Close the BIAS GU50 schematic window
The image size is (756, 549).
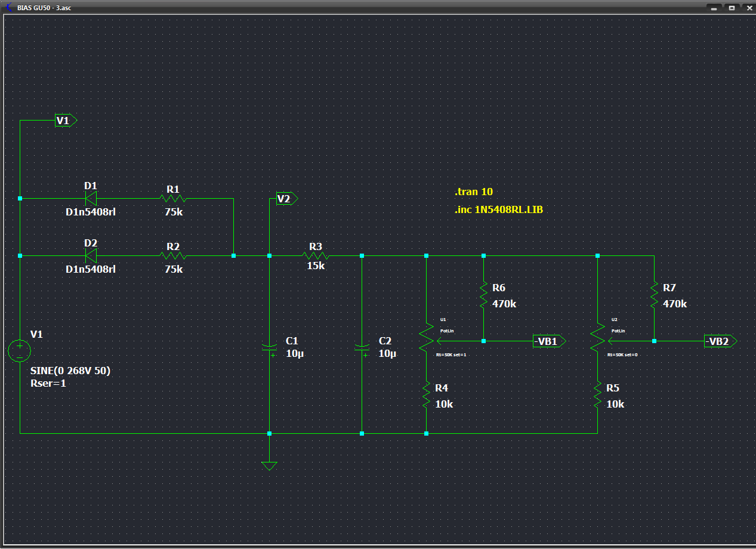point(749,8)
